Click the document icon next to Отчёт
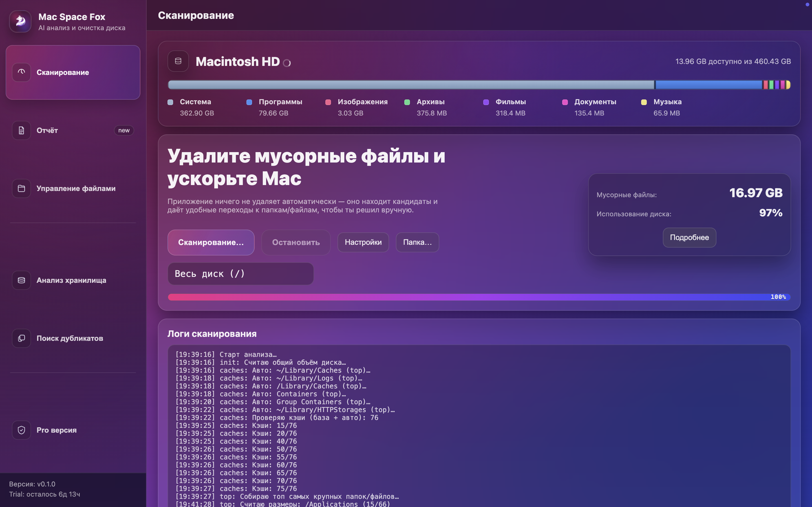 point(21,130)
